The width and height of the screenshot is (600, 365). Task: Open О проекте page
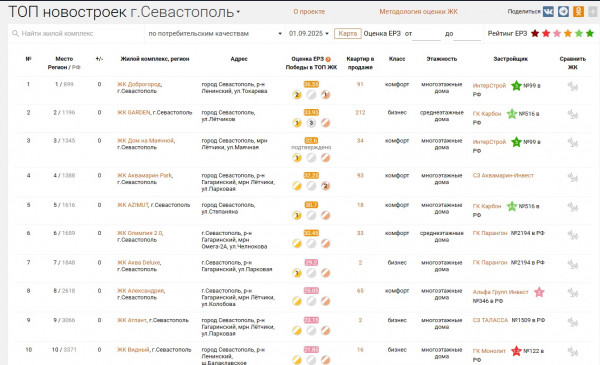pos(309,12)
